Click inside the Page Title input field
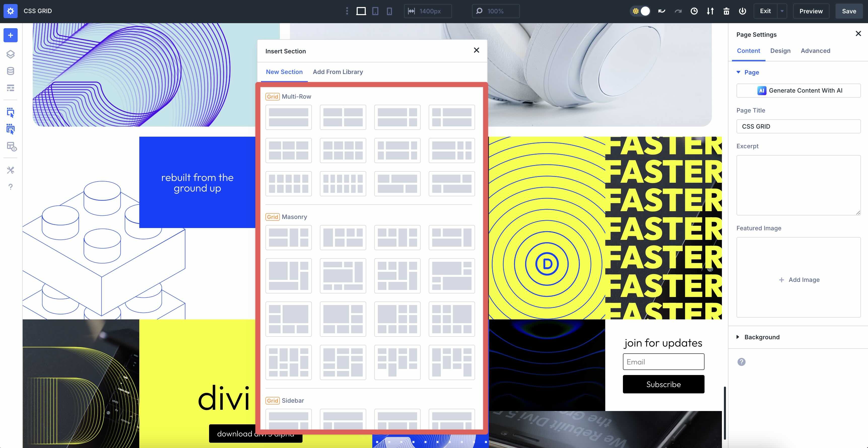This screenshot has height=448, width=868. (x=798, y=126)
